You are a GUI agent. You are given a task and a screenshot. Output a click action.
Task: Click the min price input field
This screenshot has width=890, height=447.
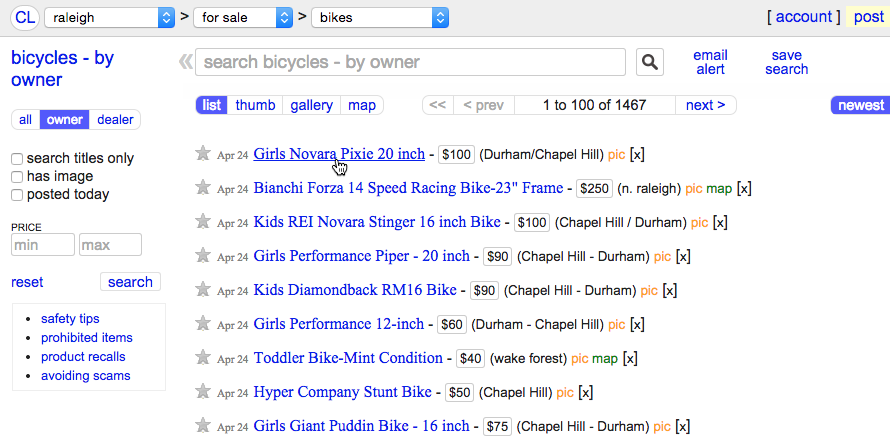(43, 245)
